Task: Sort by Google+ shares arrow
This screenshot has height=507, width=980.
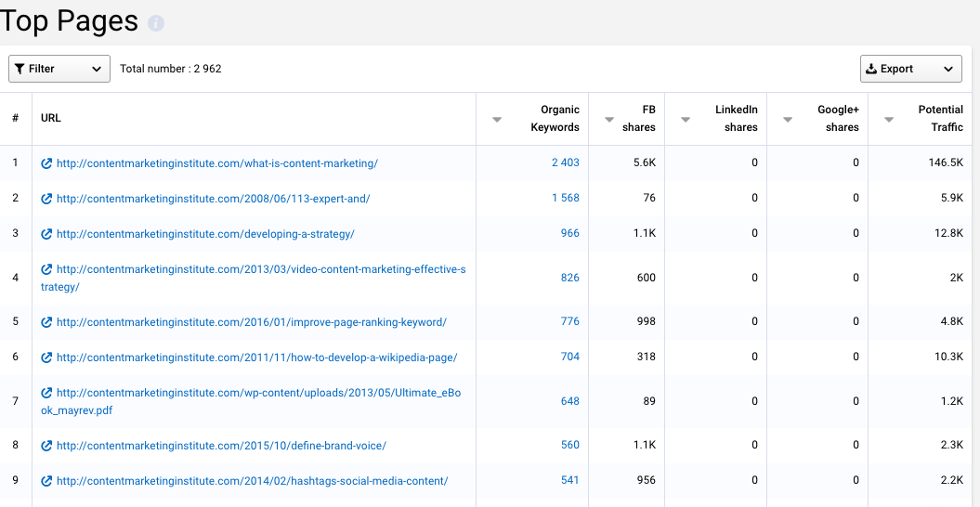Action: (x=788, y=120)
